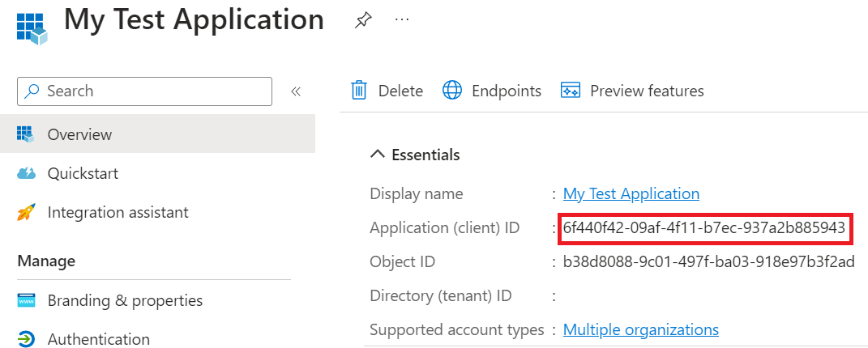868x348 pixels.
Task: Collapse the Essentials section
Action: point(378,155)
